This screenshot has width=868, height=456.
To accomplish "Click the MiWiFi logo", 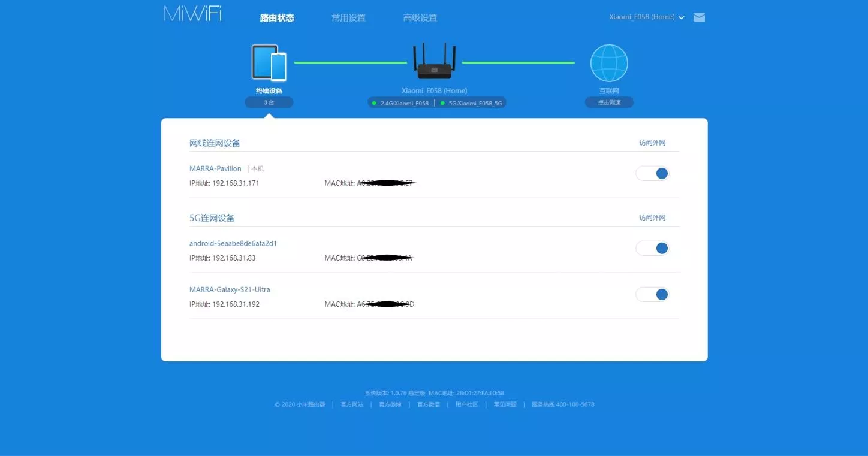I will click(x=192, y=14).
